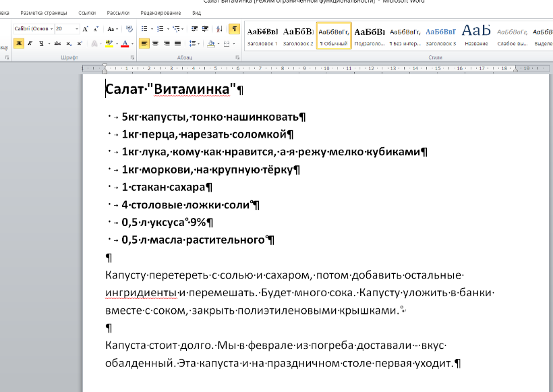Open the Разметка страницы tab

pyautogui.click(x=44, y=13)
